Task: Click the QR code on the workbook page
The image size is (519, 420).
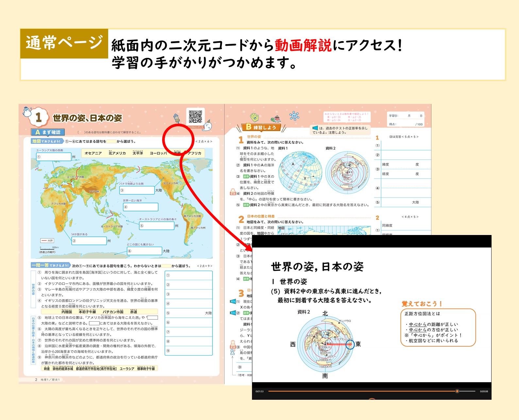Action: tap(195, 117)
